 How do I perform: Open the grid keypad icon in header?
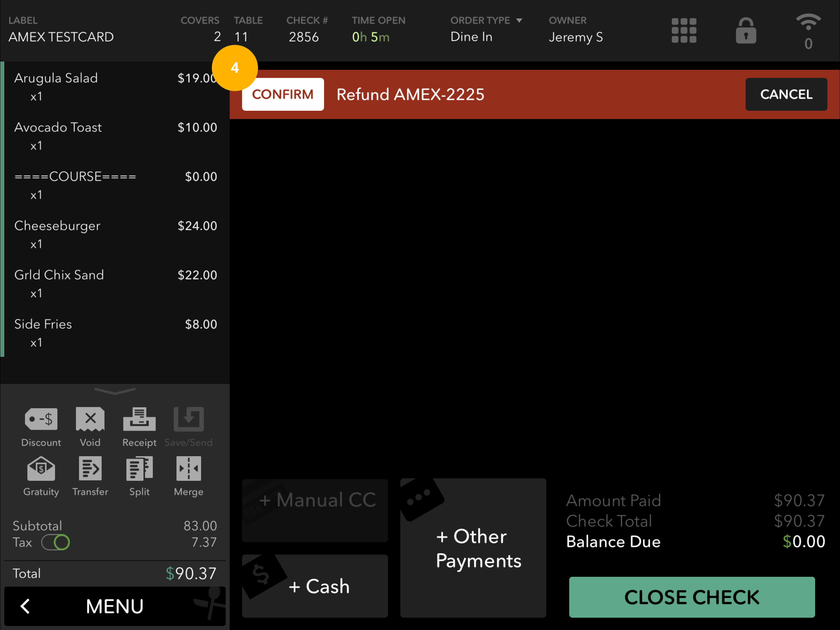click(x=683, y=30)
